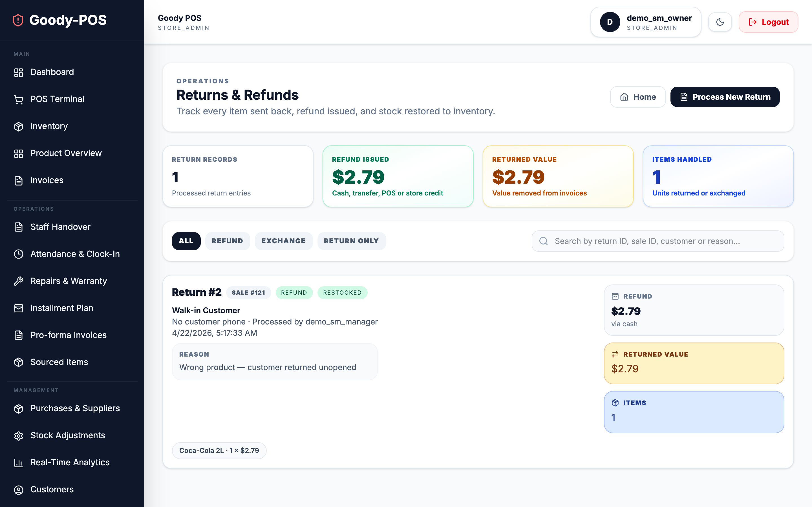Open Real-Time Analytics chart icon
This screenshot has height=507, width=812.
click(x=18, y=462)
